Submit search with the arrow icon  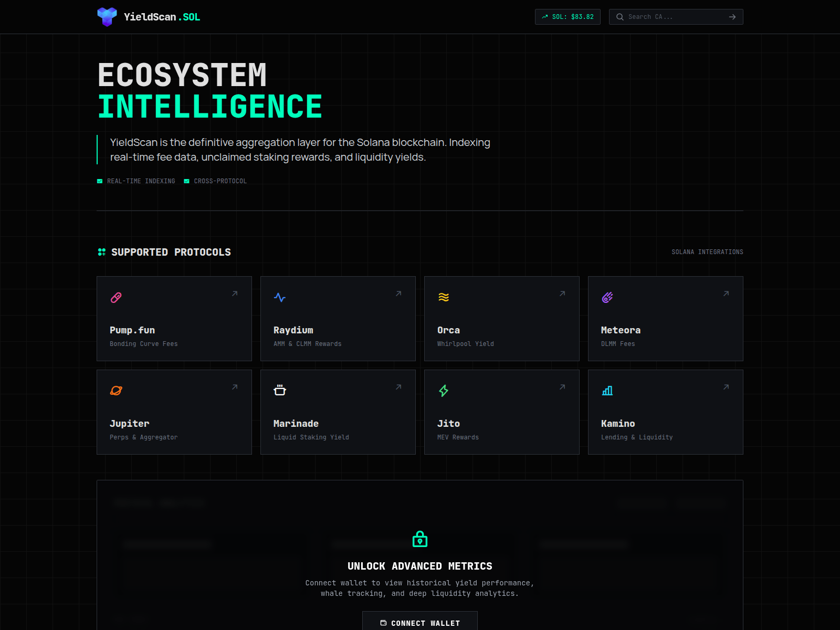click(732, 17)
